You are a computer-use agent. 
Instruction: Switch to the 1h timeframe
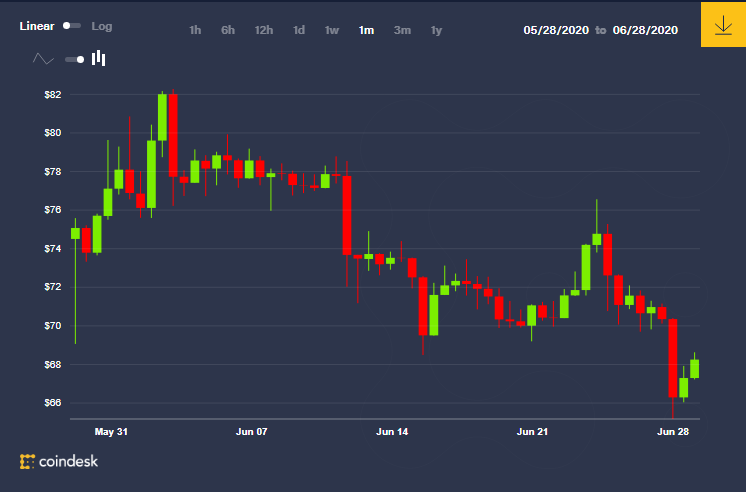195,30
